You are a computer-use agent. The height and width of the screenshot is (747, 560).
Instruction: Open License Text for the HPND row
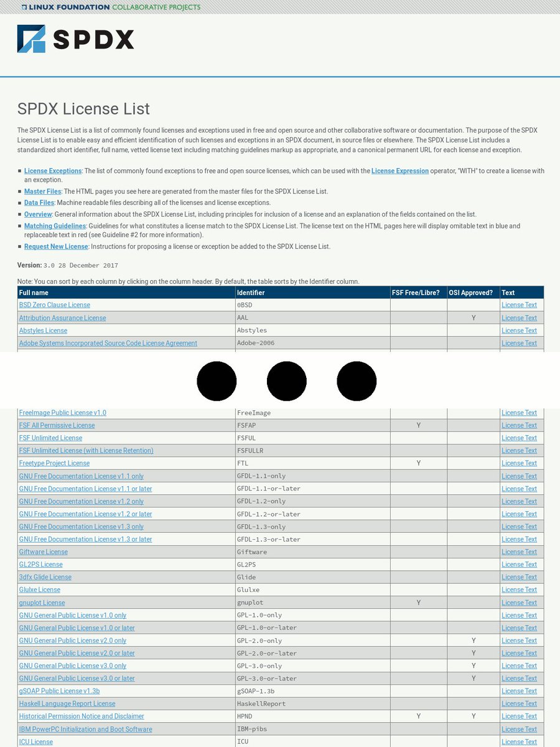pyautogui.click(x=519, y=716)
